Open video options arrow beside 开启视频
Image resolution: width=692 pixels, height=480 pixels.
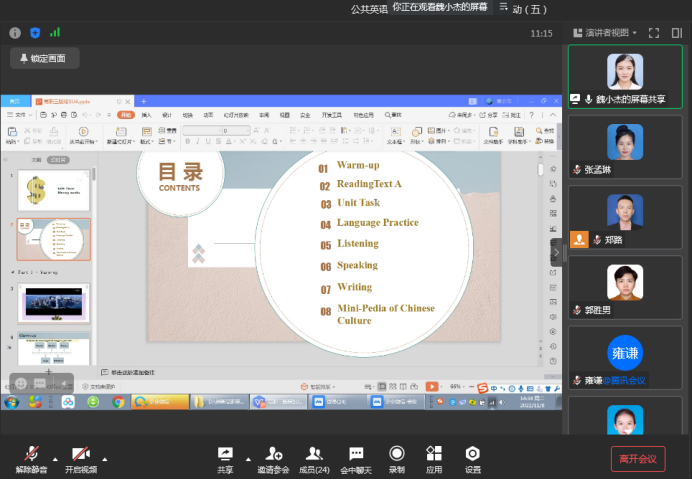105,459
